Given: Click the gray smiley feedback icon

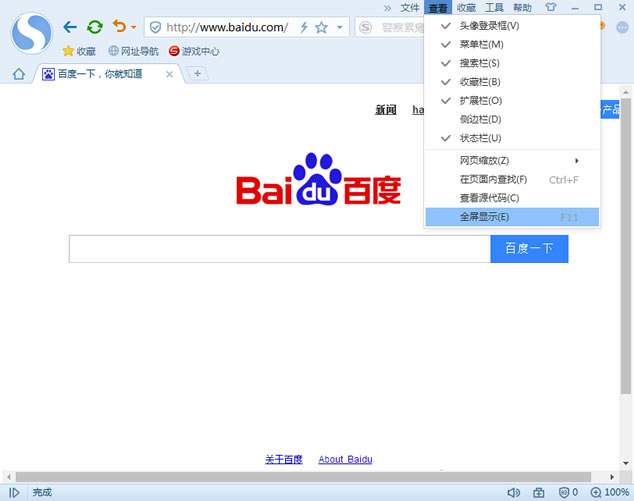Looking at the screenshot, I should coord(622,27).
